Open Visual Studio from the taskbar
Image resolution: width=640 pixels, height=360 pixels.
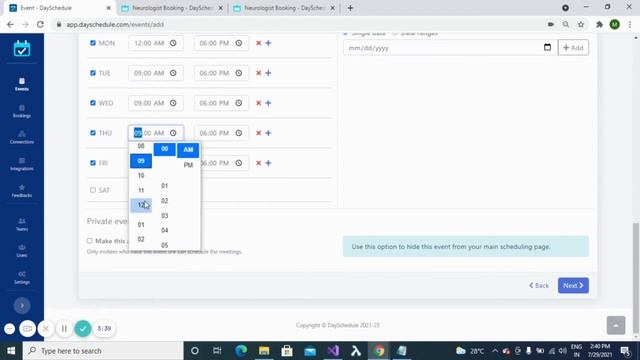click(x=333, y=351)
